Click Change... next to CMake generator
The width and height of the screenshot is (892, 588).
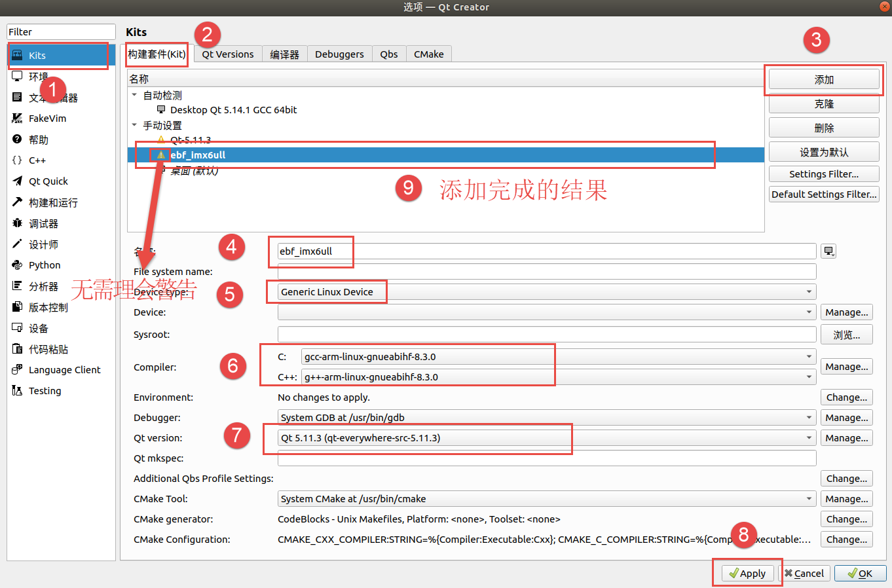(847, 519)
